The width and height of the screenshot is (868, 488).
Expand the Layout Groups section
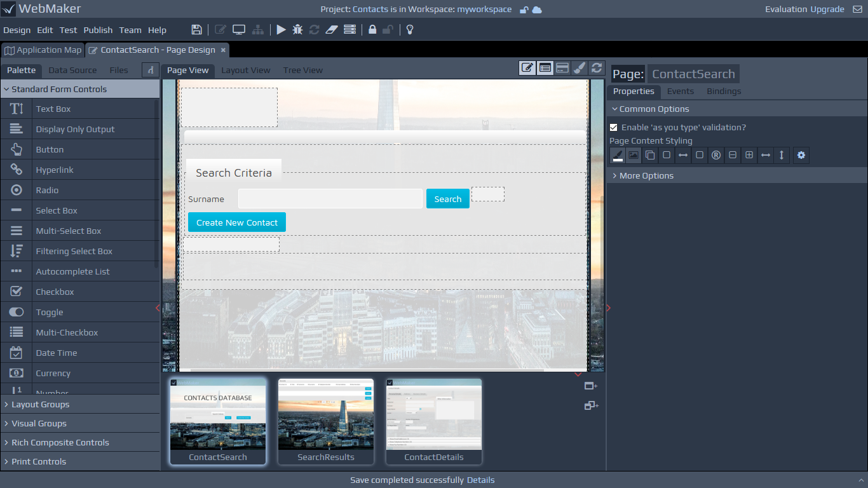(80, 404)
